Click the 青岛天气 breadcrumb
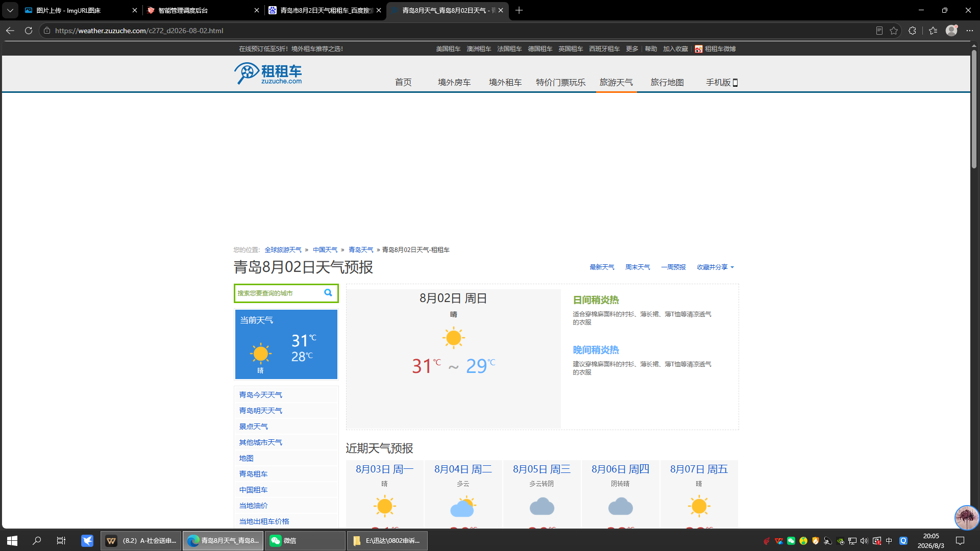 pyautogui.click(x=361, y=250)
